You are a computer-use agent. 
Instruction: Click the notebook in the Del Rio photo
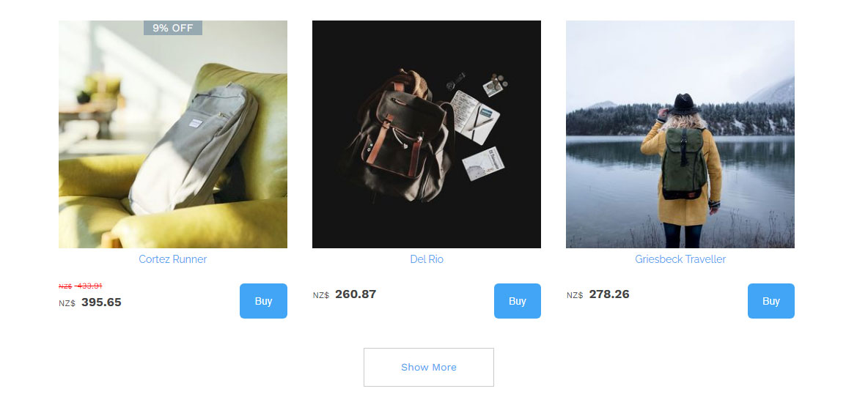(474, 117)
